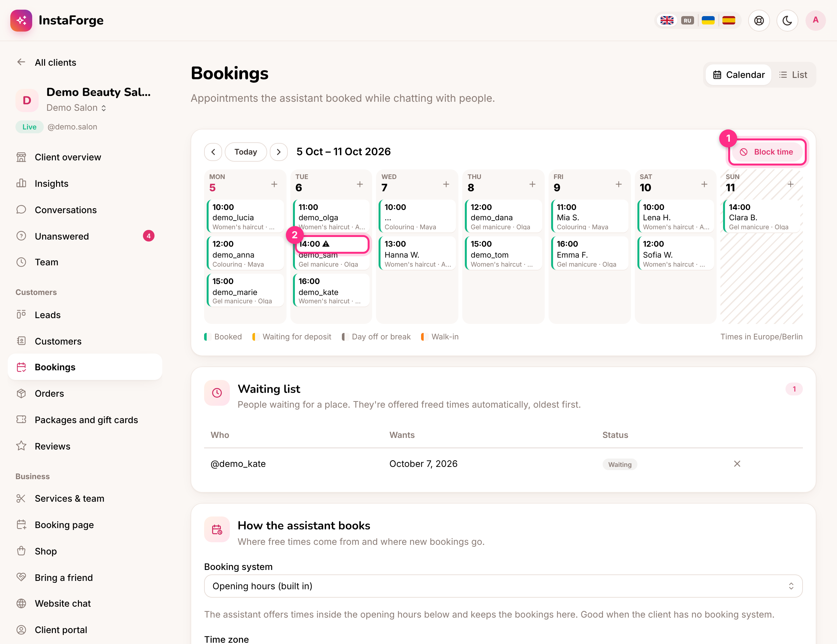Select the Ukrainian flag language
Image resolution: width=837 pixels, height=644 pixels.
pos(708,20)
